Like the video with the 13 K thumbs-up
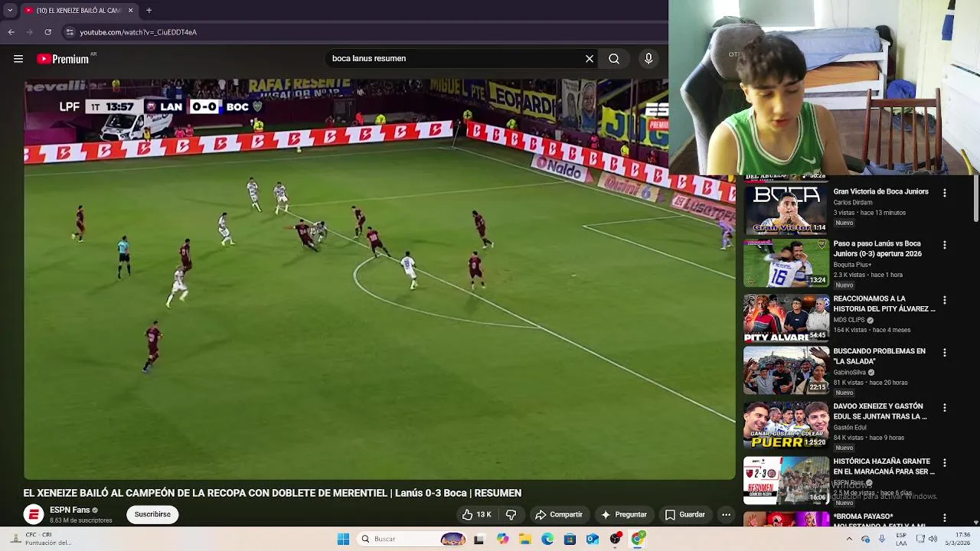Screen dimensions: 980x551 coord(476,515)
